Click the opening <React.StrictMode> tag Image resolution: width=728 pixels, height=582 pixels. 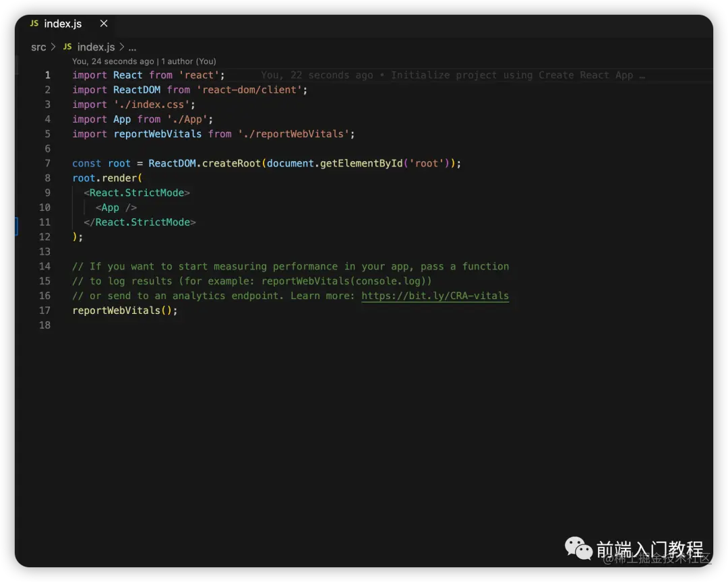[x=136, y=193]
